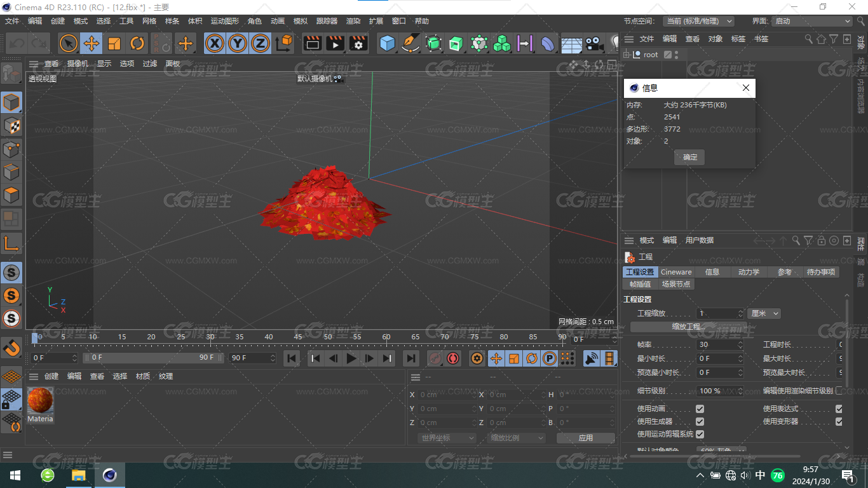Render to Picture Viewer icon
The width and height of the screenshot is (868, 488).
[x=335, y=43]
